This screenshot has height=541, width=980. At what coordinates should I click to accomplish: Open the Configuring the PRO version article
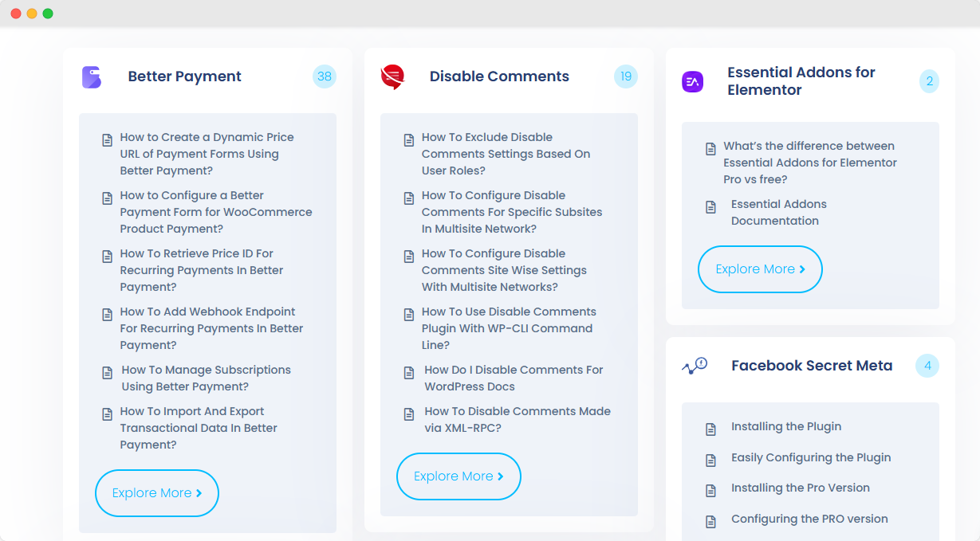[x=809, y=519]
